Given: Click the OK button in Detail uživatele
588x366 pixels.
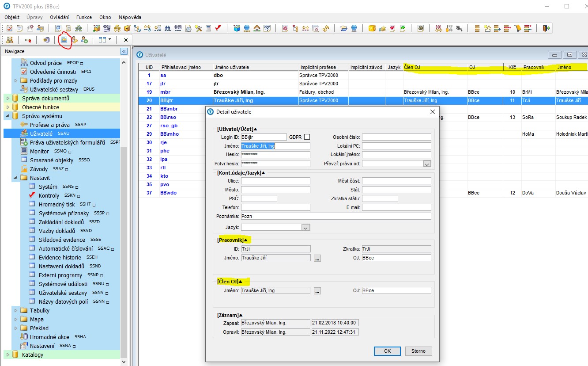Looking at the screenshot, I should (387, 351).
